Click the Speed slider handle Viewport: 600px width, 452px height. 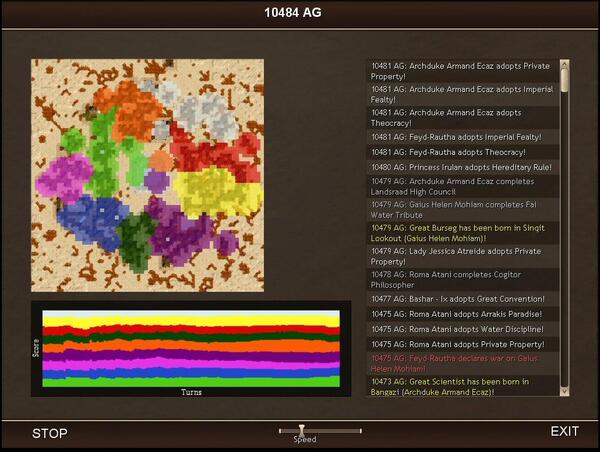point(302,430)
